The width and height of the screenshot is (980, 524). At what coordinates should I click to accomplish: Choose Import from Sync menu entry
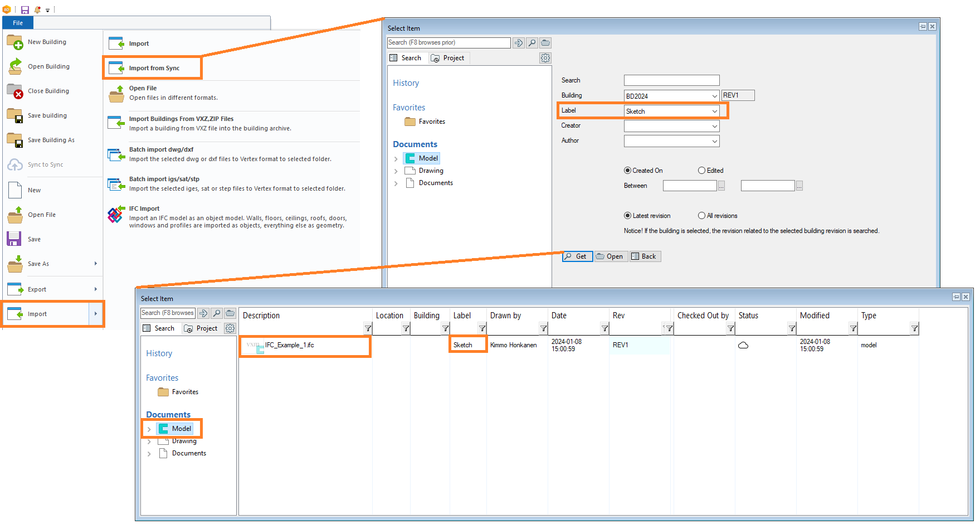coord(154,68)
